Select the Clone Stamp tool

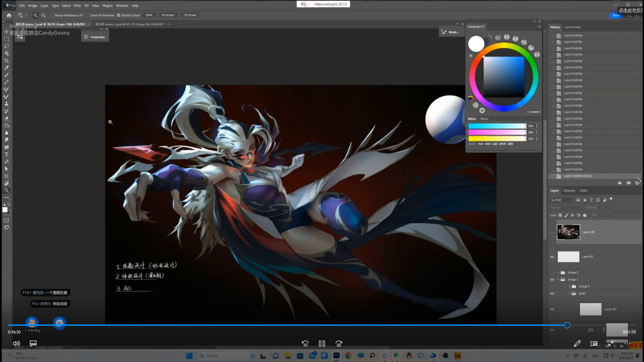click(x=6, y=104)
